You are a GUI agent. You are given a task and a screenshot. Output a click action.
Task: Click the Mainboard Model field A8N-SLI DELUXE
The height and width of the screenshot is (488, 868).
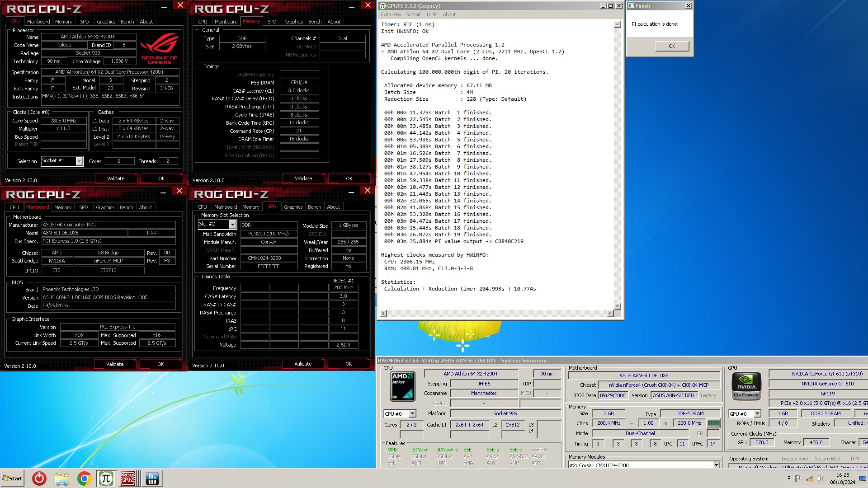pos(84,233)
